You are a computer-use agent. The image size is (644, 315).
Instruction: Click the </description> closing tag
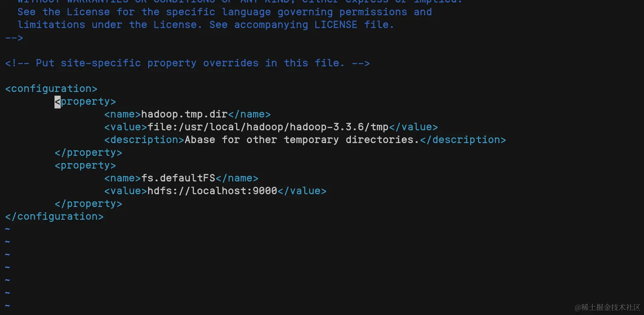(x=463, y=140)
